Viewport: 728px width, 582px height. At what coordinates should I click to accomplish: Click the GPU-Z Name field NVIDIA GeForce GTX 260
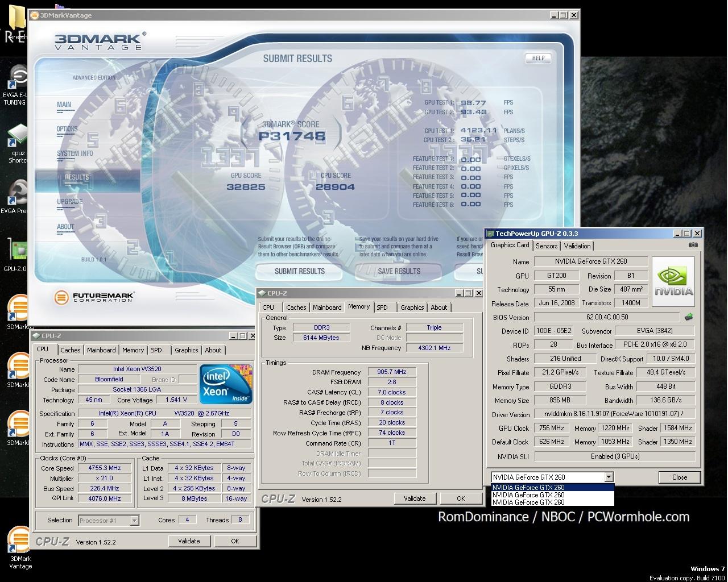(x=591, y=261)
